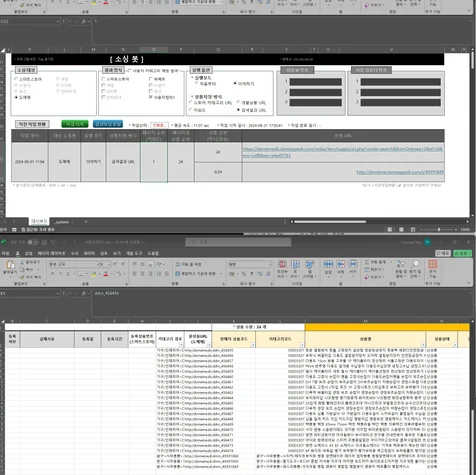Click the search box in lower title bar
The image size is (476, 475).
pos(238,242)
